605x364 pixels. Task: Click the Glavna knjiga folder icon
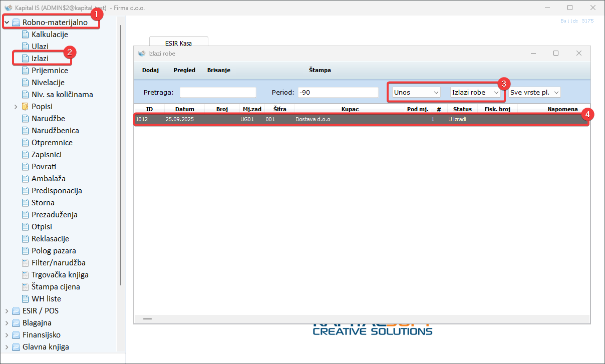(x=16, y=347)
